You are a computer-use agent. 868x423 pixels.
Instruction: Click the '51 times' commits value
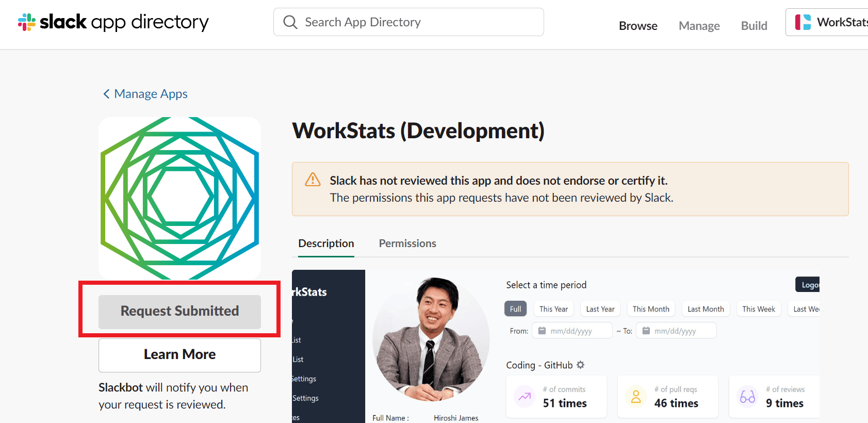tap(565, 403)
